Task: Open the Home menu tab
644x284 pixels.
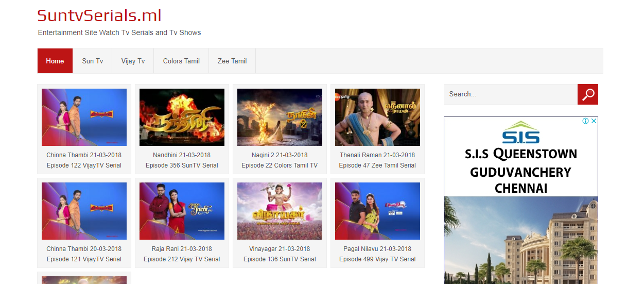Action: tap(55, 61)
